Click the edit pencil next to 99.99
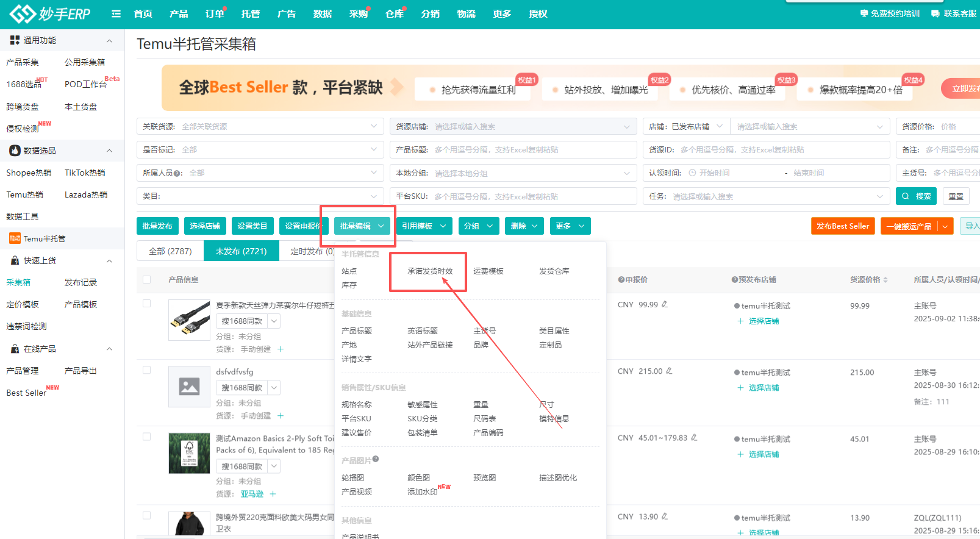Screen dimensions: 980x539 coord(665,304)
